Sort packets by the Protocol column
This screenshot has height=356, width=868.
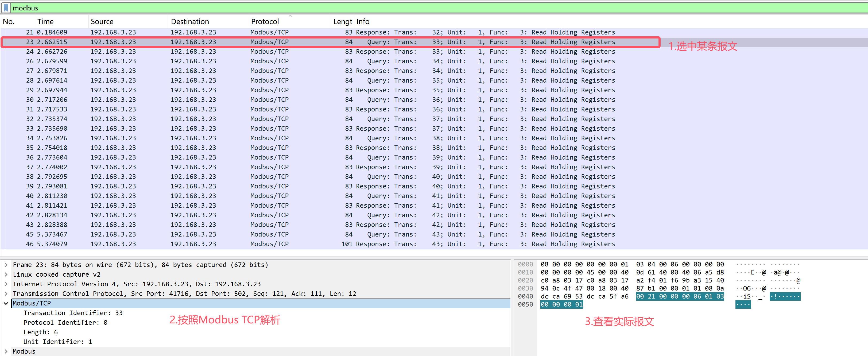(x=290, y=22)
